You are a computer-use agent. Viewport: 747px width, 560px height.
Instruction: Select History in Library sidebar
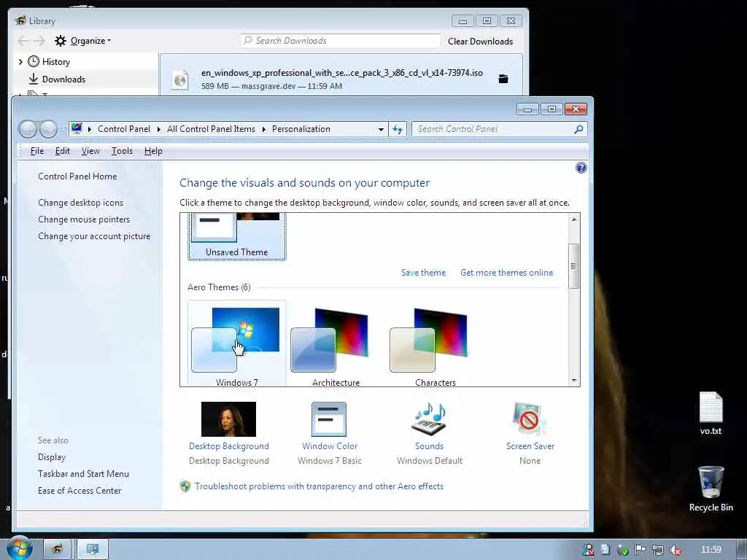coord(55,61)
